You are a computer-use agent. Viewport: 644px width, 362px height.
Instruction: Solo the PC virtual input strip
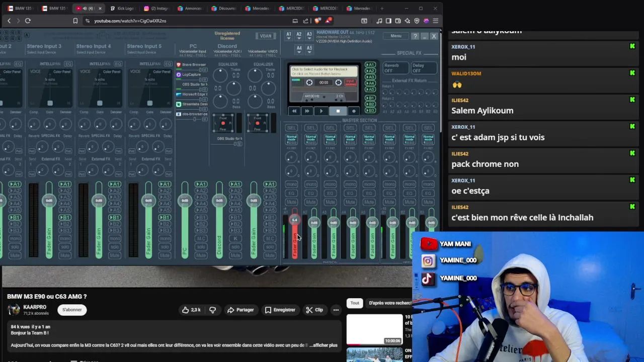coord(201,247)
